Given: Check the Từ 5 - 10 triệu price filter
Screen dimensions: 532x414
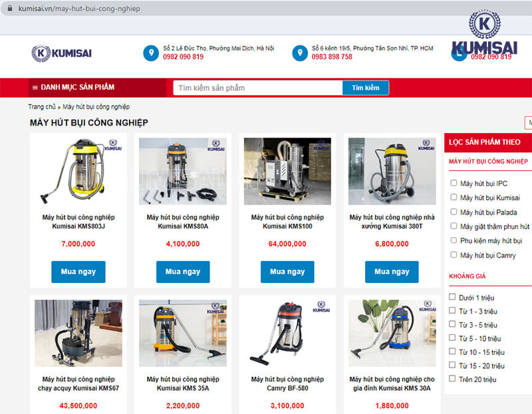Looking at the screenshot, I should tap(452, 338).
